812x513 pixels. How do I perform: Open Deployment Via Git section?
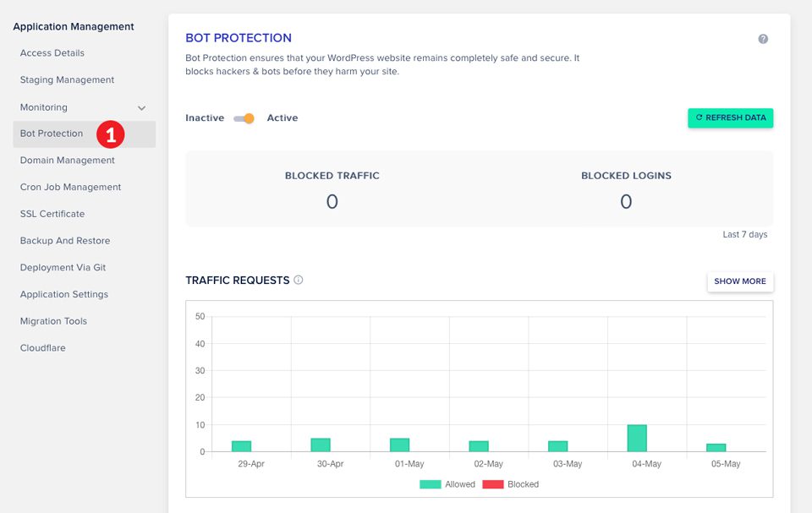pos(63,268)
